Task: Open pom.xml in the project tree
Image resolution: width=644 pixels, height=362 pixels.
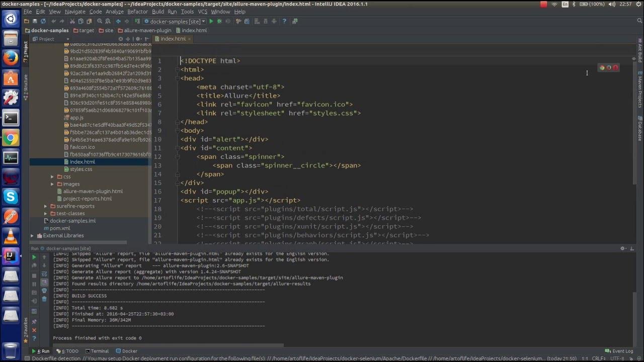Action: (x=60, y=228)
